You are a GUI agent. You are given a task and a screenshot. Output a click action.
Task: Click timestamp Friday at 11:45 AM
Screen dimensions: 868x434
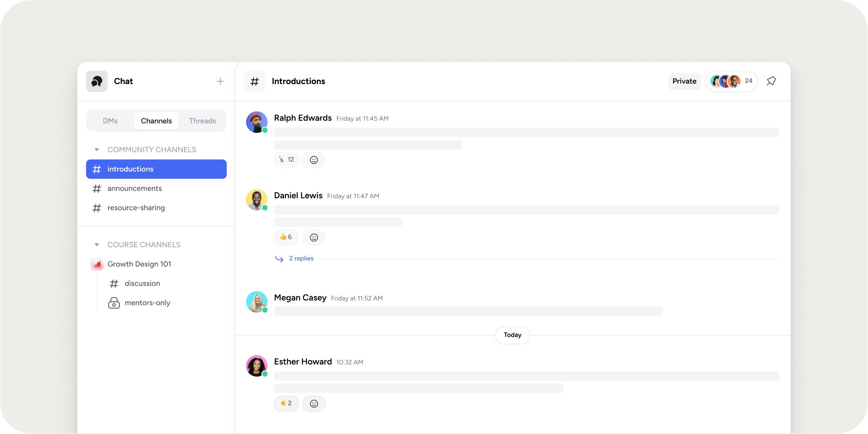[x=362, y=119]
